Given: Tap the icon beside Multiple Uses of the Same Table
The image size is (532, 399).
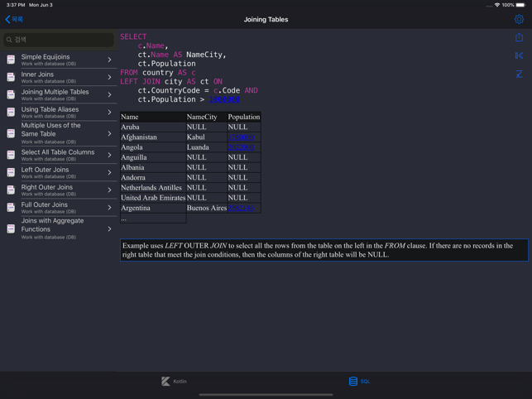Looking at the screenshot, I should click(11, 133).
